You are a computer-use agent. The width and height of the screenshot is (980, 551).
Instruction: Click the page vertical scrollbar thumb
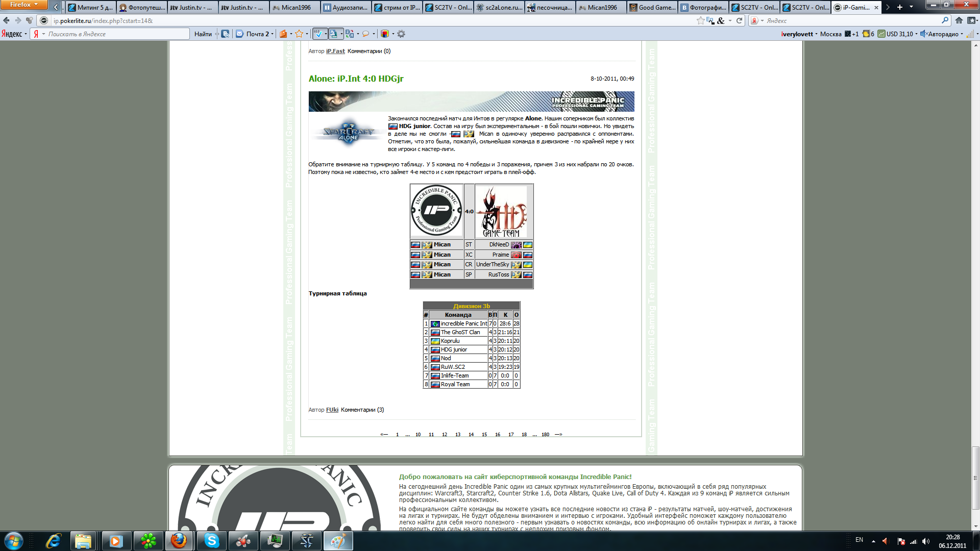pyautogui.click(x=975, y=478)
